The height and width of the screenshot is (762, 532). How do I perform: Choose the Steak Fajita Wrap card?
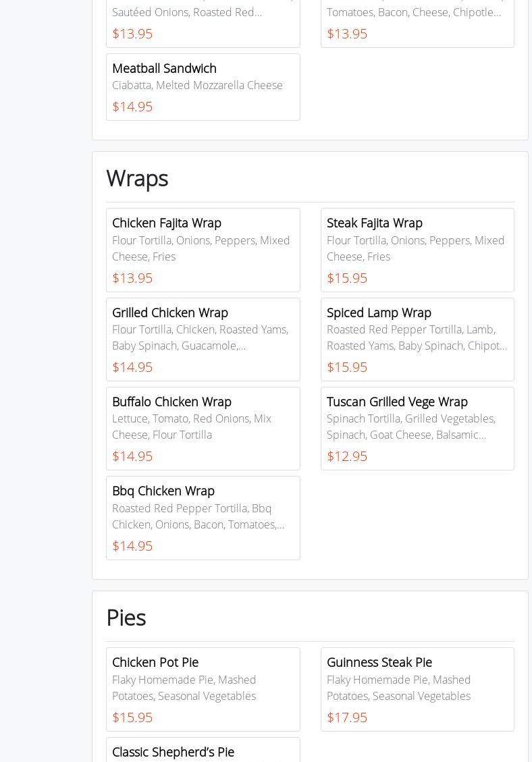coord(417,250)
